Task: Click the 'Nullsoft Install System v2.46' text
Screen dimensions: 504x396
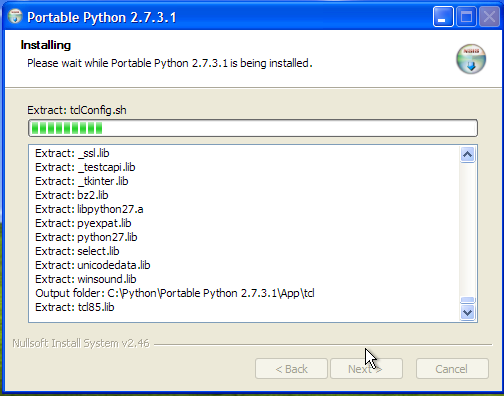Action: click(81, 343)
